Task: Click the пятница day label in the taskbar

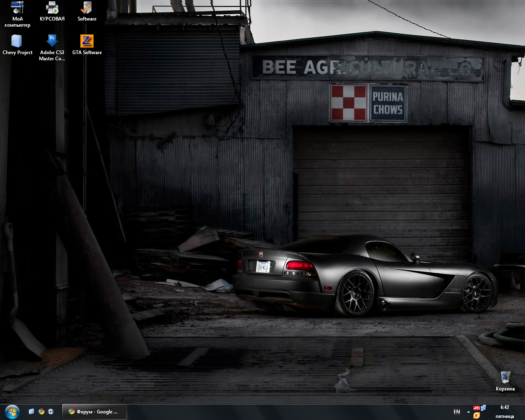Action: (505, 416)
